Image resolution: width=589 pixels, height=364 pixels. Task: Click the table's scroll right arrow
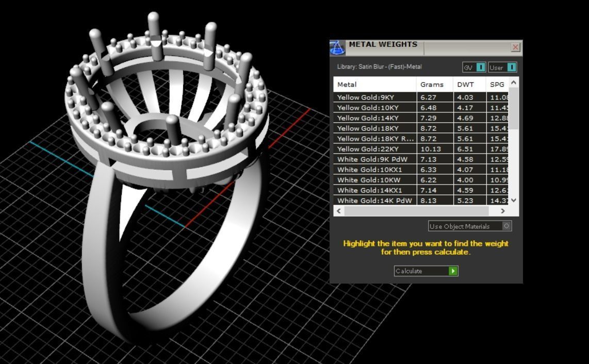[502, 211]
